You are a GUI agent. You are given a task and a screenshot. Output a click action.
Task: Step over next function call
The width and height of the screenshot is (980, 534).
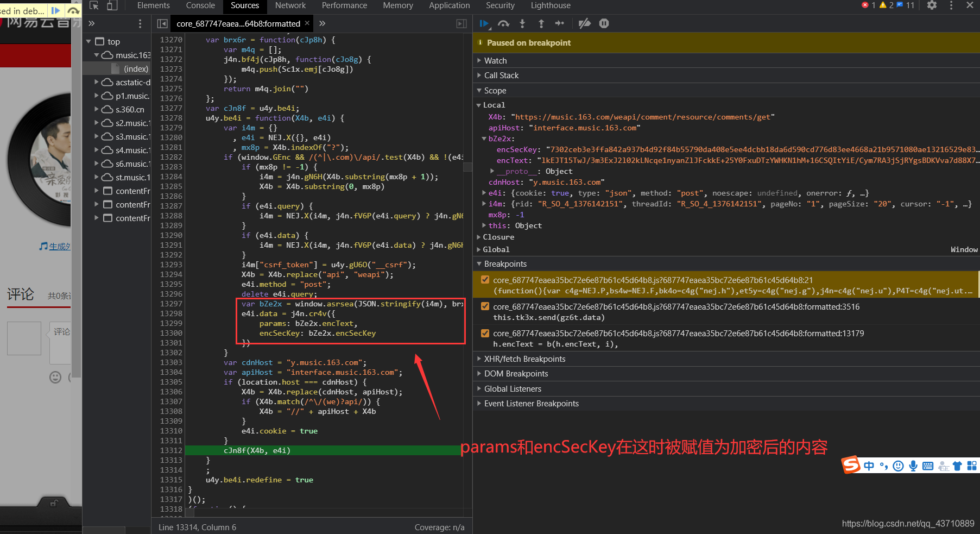504,23
